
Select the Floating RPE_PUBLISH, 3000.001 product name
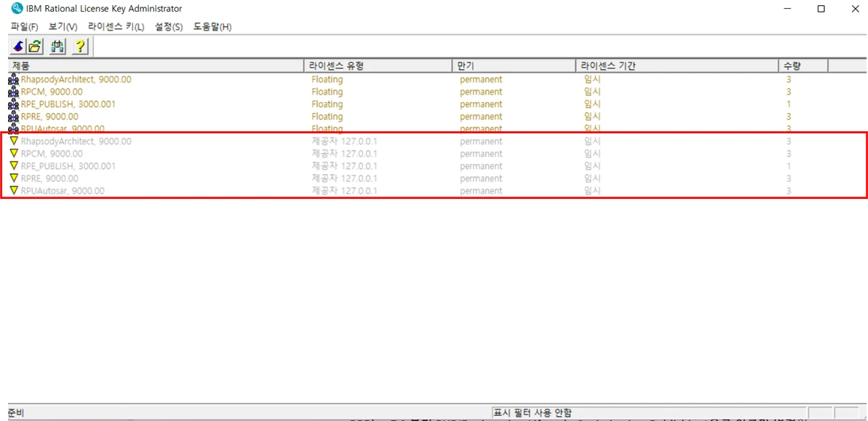[68, 104]
